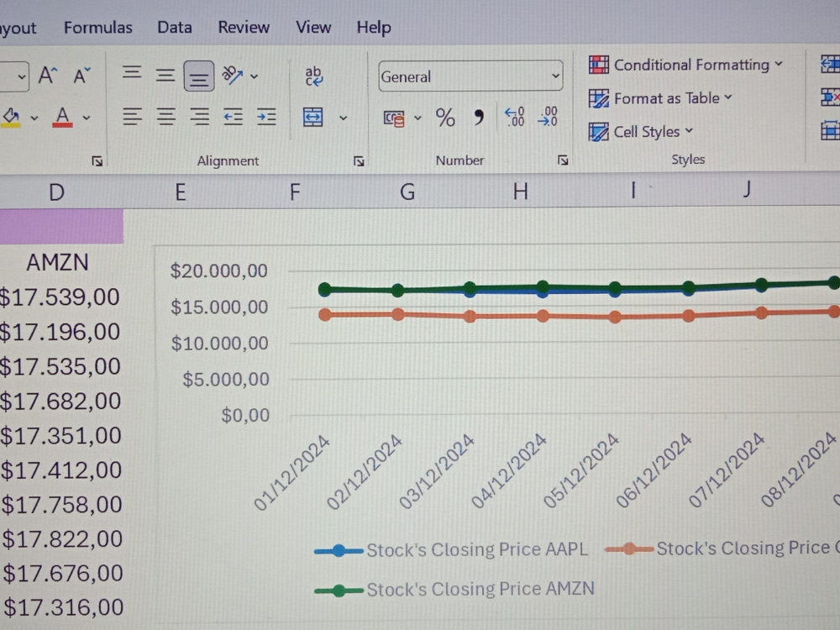
Task: Select the purple filled cell in column D
Action: (61, 226)
